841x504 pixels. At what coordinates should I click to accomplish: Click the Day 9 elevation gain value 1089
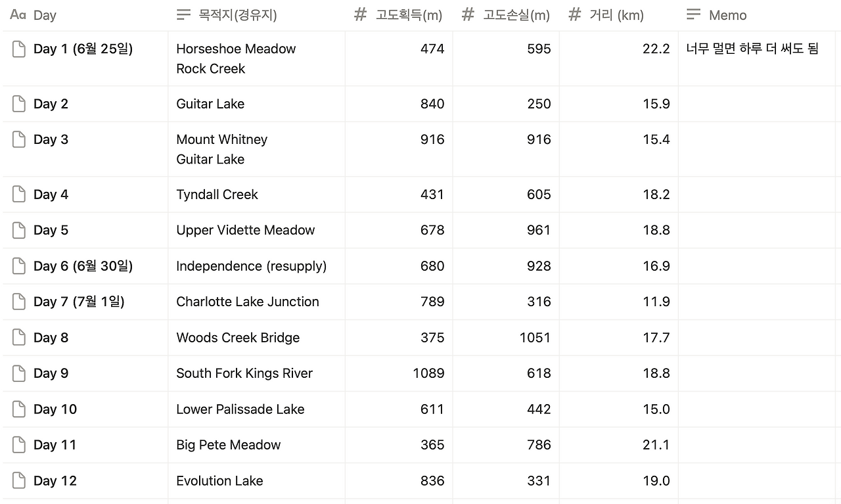point(428,373)
